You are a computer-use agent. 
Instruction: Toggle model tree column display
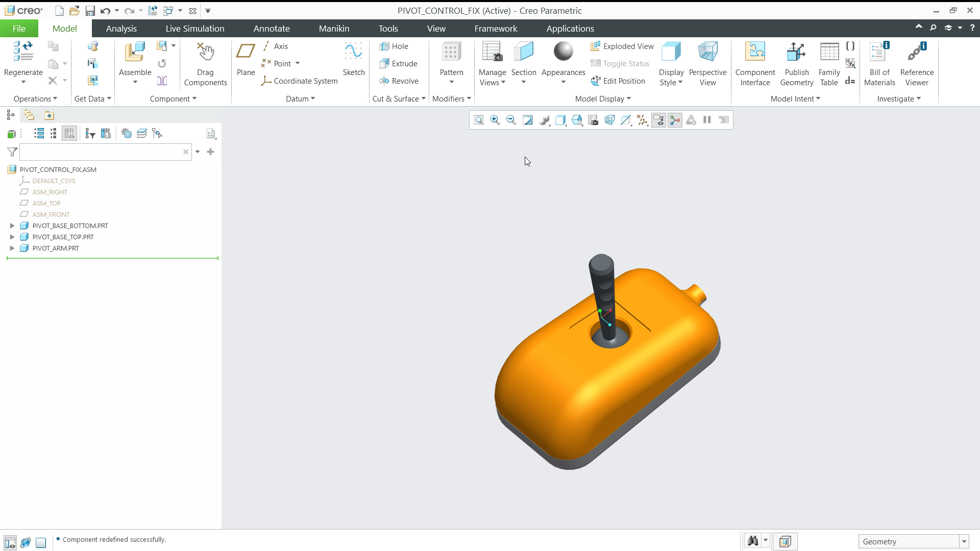click(69, 134)
